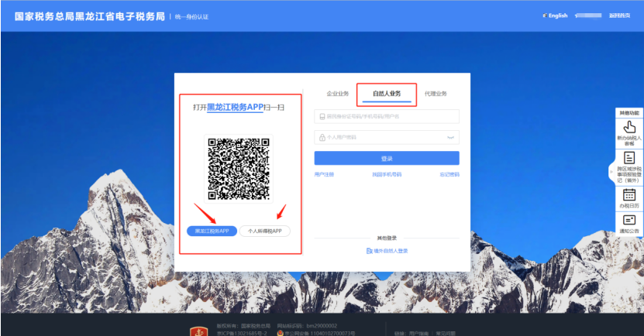Click the 黑龙江税务APP highlighted text above QR
Viewport: 644px width, 336px height.
pyautogui.click(x=235, y=107)
